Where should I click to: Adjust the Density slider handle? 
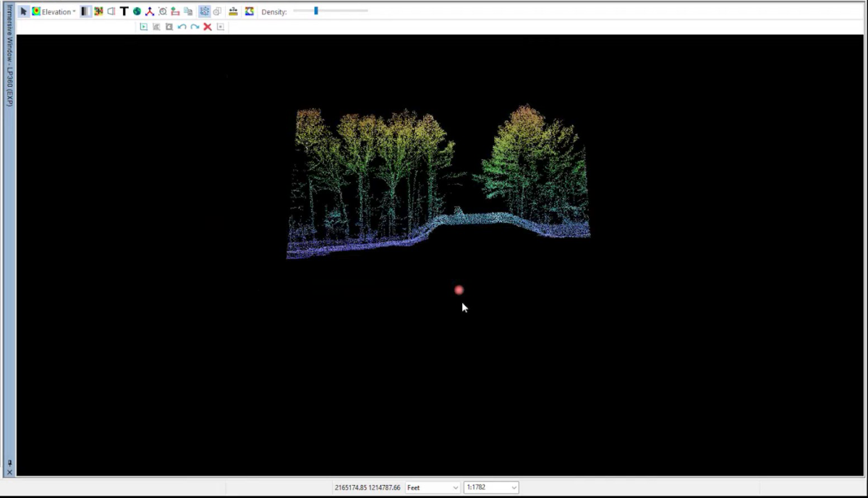[x=315, y=11]
